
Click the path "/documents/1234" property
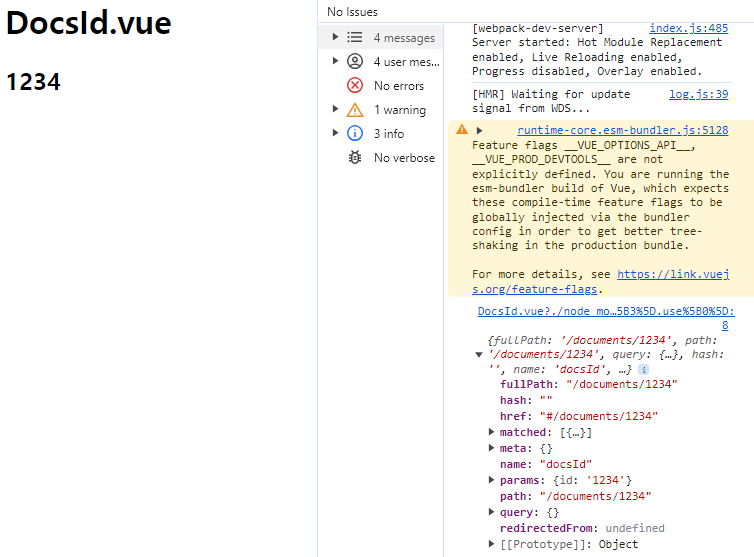pos(576,496)
